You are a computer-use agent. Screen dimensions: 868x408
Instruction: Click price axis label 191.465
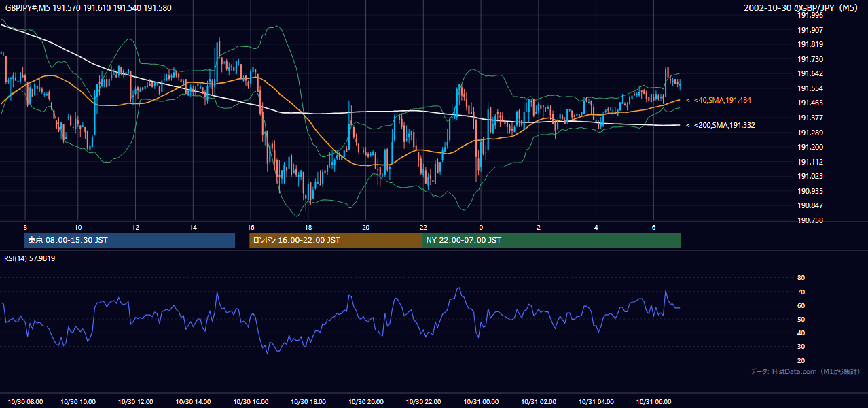[x=810, y=103]
